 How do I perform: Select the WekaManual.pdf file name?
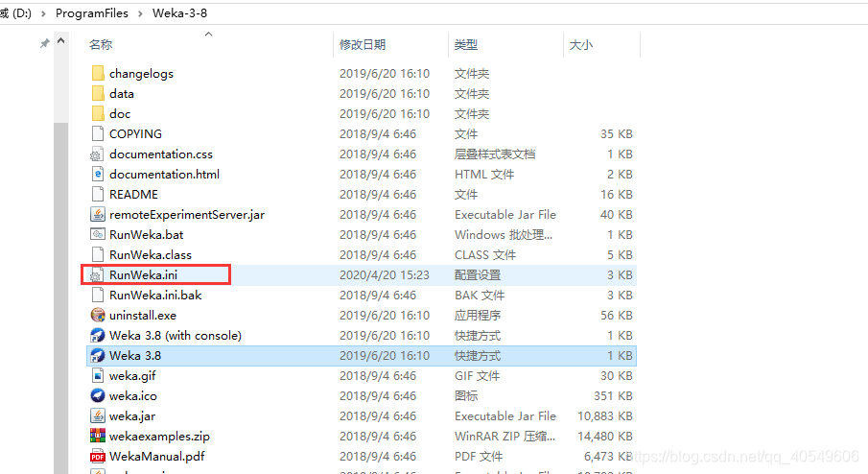click(x=156, y=457)
